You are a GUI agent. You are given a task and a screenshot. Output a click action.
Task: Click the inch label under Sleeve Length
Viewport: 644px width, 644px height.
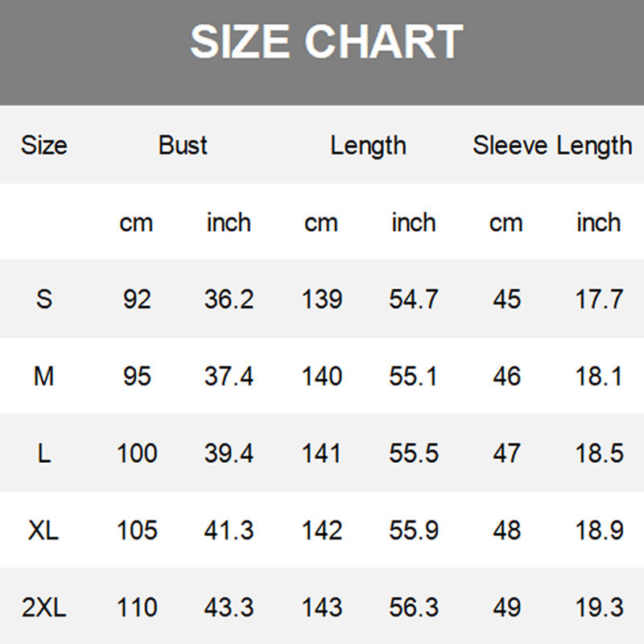[x=598, y=223]
